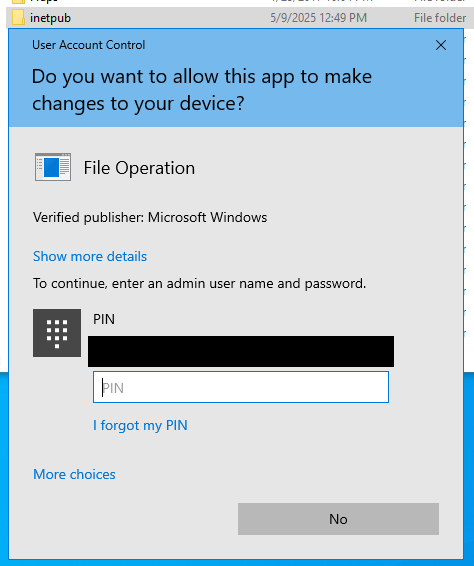Click the inetpub folder icon

pyautogui.click(x=18, y=17)
